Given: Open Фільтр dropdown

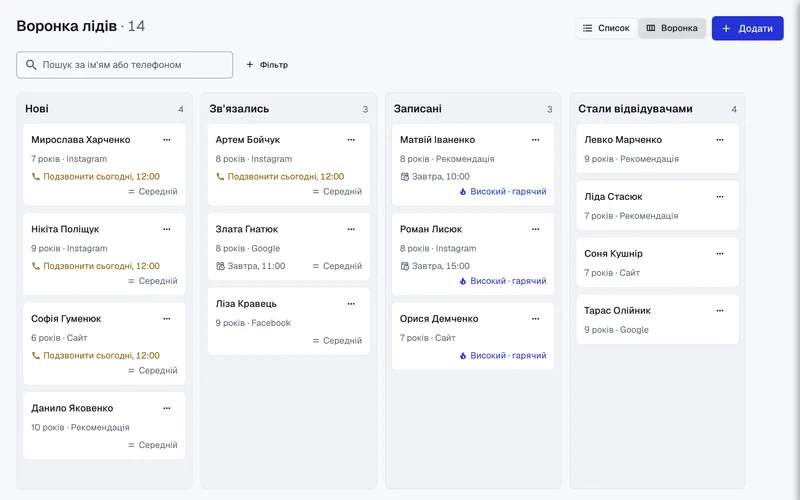Looking at the screenshot, I should pyautogui.click(x=267, y=65).
